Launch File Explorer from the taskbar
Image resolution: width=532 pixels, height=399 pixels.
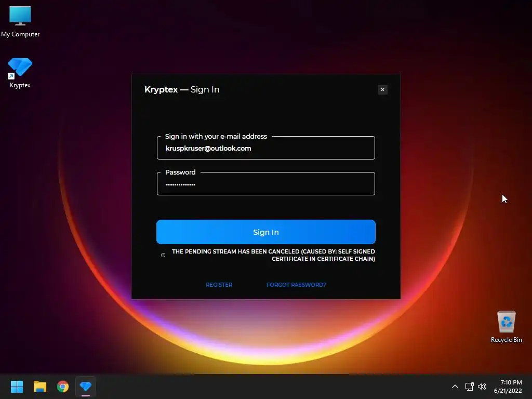pyautogui.click(x=39, y=387)
